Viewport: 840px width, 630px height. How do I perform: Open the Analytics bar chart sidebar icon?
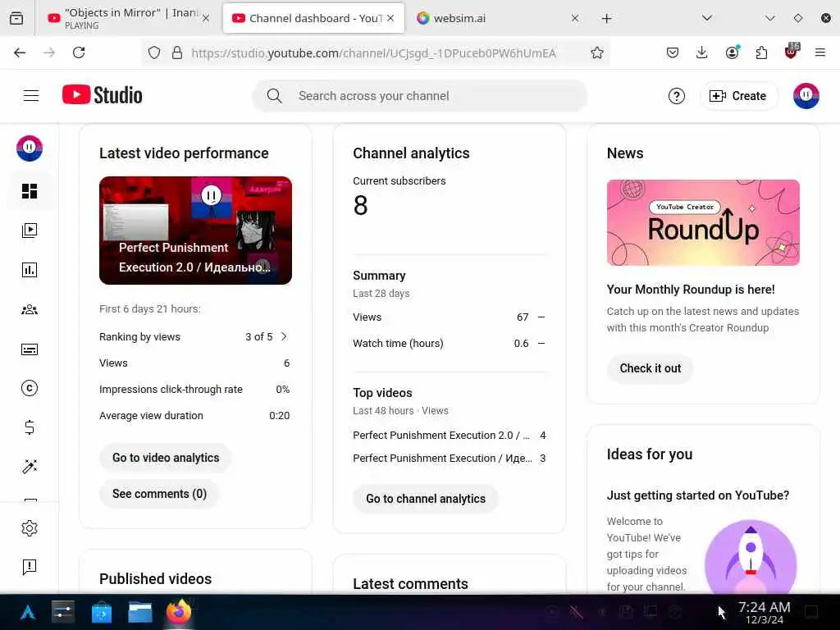tap(30, 270)
